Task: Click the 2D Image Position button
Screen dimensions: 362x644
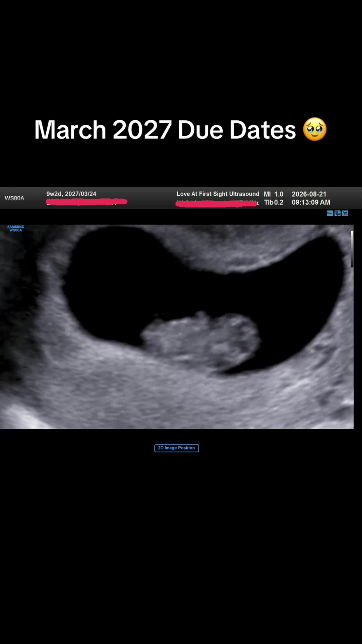Action: point(177,448)
